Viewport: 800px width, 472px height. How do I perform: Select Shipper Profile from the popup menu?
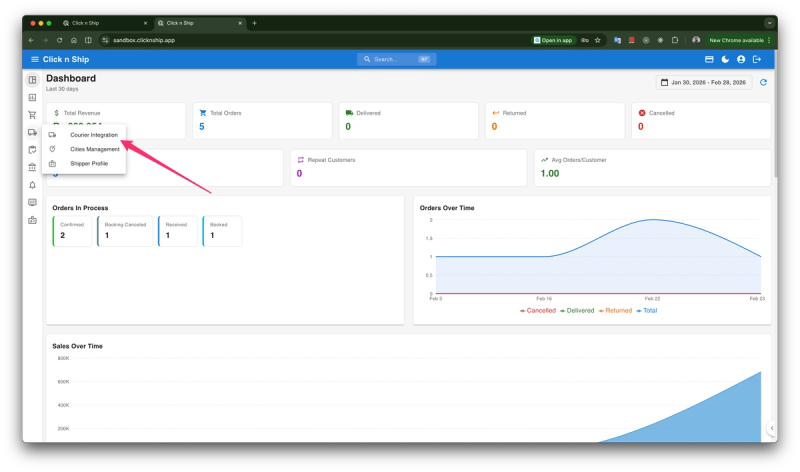click(84, 163)
